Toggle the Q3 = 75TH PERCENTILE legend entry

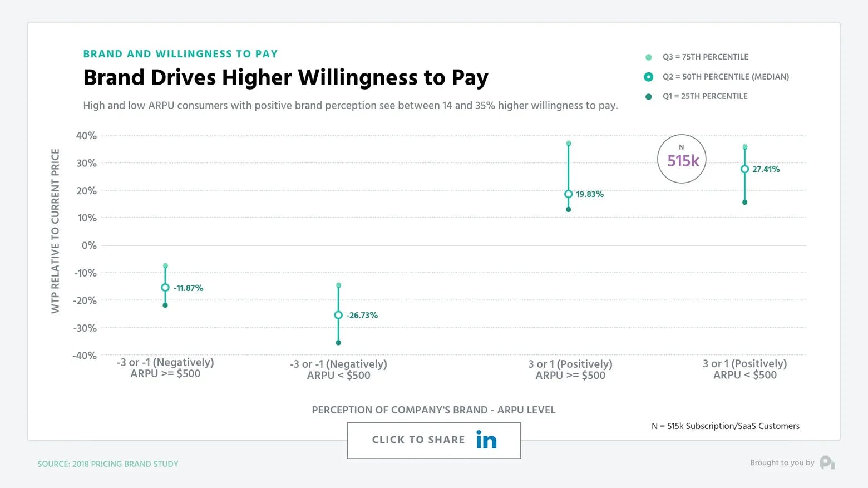705,57
